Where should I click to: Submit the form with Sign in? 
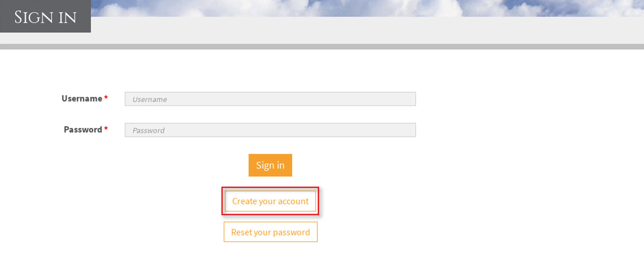click(x=270, y=165)
